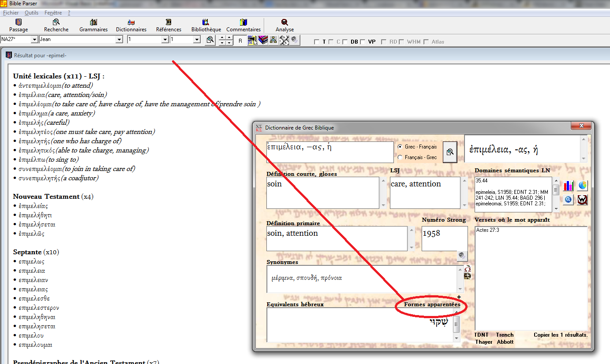Select the Français - Grec radio button

pos(400,157)
